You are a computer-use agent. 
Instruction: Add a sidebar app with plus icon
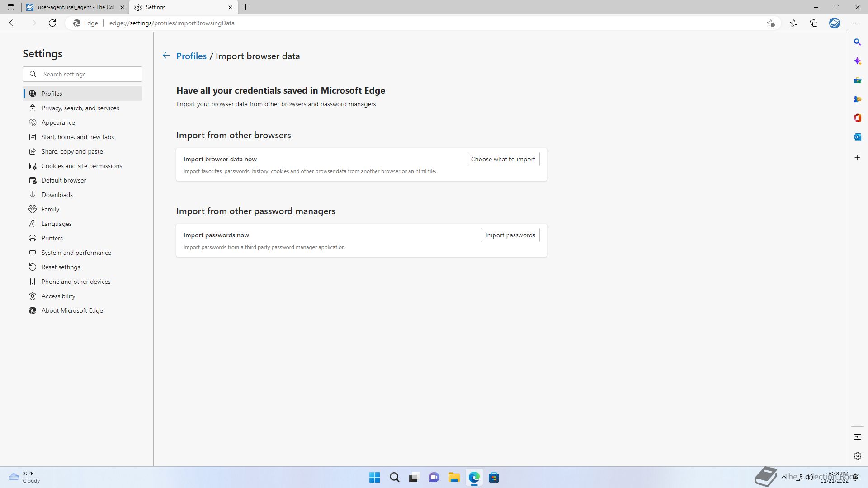(857, 158)
